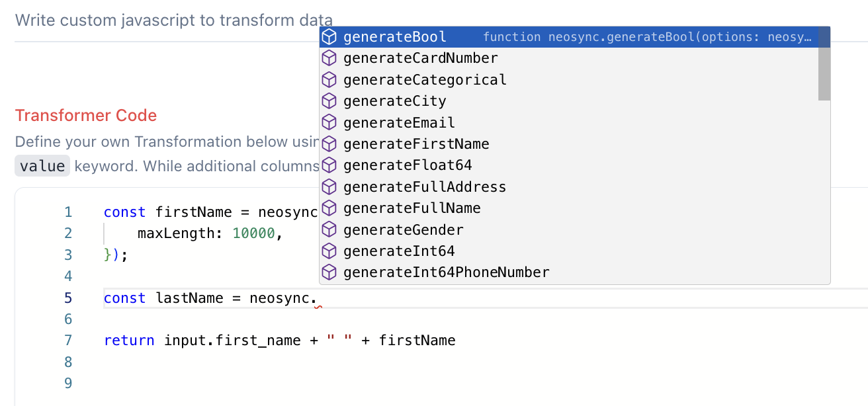Click the cube icon beside generateFirstName

click(x=329, y=144)
